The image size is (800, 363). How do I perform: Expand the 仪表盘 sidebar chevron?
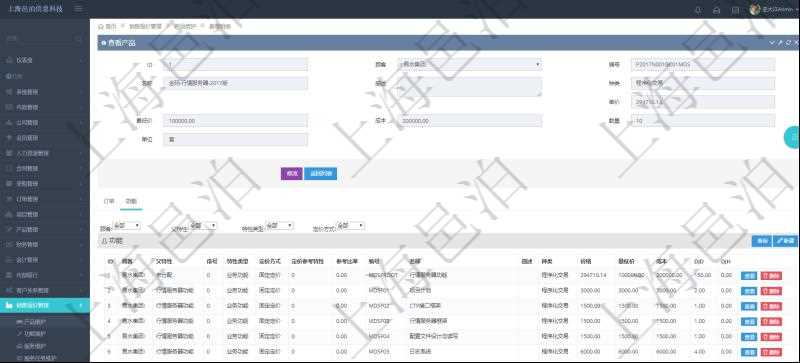point(82,60)
